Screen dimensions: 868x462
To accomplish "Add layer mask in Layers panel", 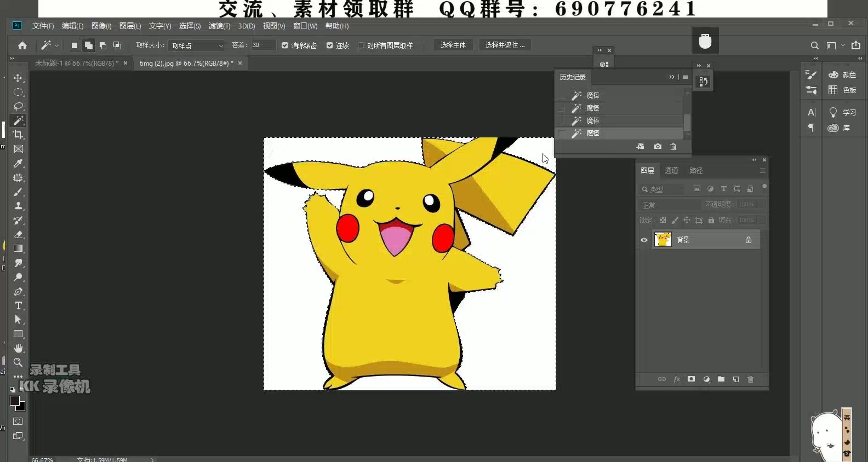I will (692, 379).
